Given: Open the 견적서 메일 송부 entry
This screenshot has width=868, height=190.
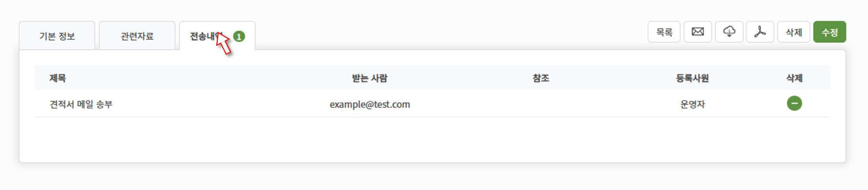Looking at the screenshot, I should point(81,104).
